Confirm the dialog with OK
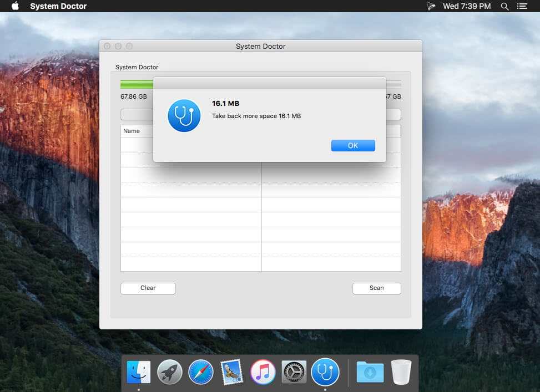The width and height of the screenshot is (540, 392). [353, 146]
